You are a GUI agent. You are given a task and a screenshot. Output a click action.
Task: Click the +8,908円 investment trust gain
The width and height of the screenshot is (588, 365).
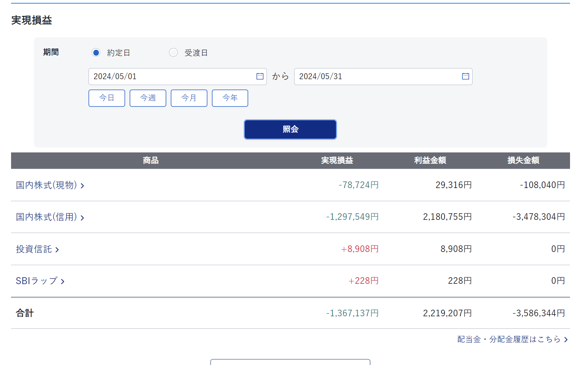click(x=360, y=249)
